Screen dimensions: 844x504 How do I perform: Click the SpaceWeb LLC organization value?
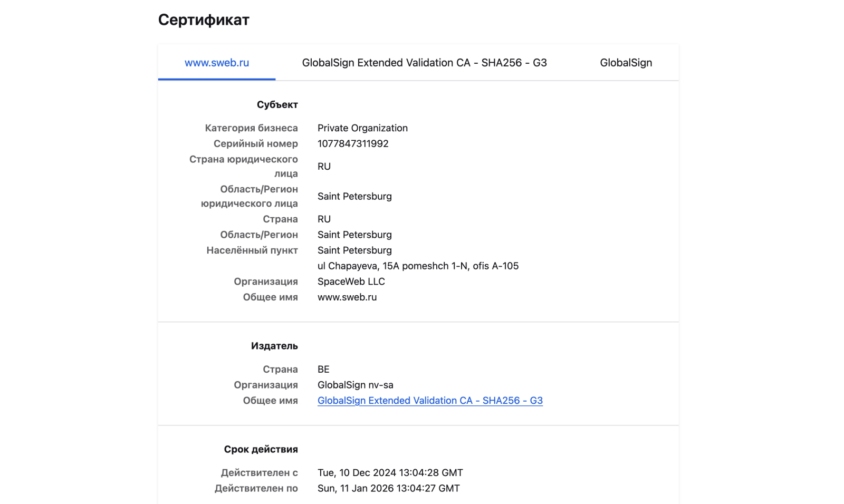(x=351, y=282)
